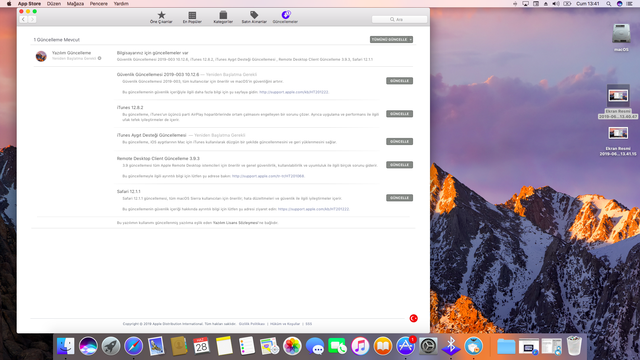Click GÜNCELLE for iTunes 12.8.2

coord(399,114)
